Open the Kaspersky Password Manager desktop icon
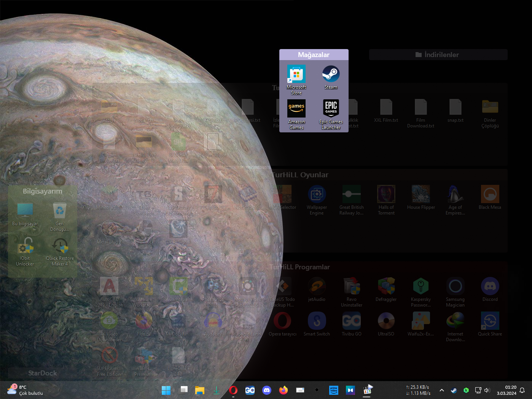Screen dimensions: 532x399 (421, 292)
